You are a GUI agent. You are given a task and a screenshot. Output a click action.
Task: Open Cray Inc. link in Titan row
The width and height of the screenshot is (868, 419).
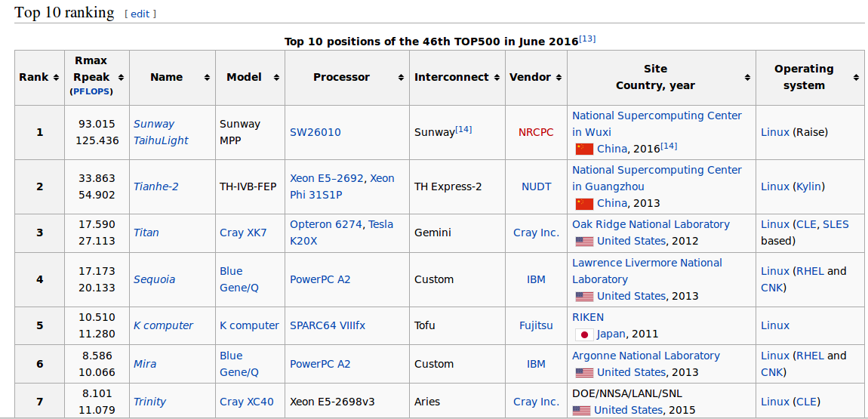coord(537,233)
